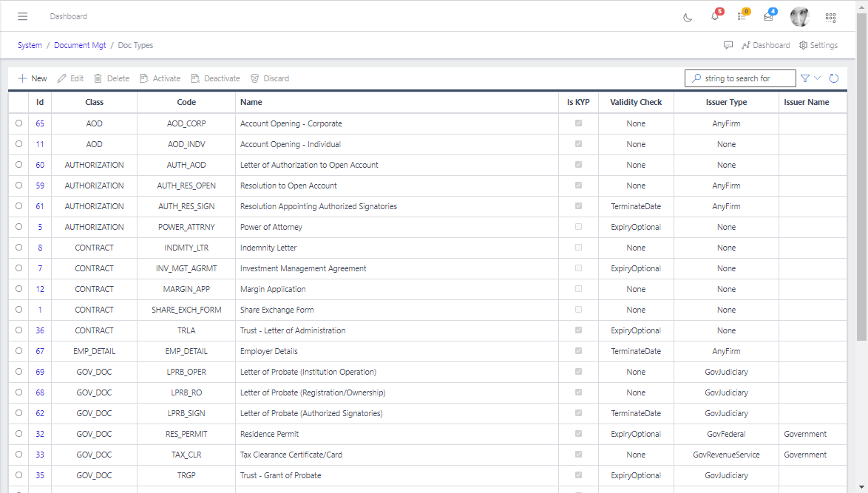The width and height of the screenshot is (868, 493).
Task: Click scrollbar down arrow
Action: pyautogui.click(x=862, y=487)
